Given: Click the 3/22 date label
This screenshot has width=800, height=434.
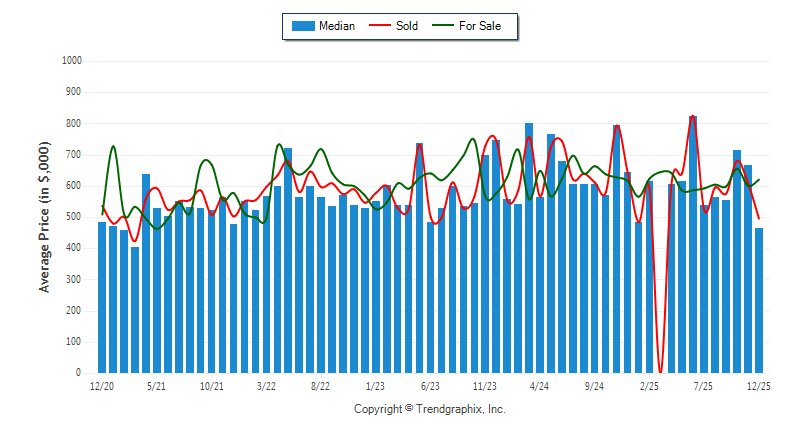Looking at the screenshot, I should (x=266, y=385).
